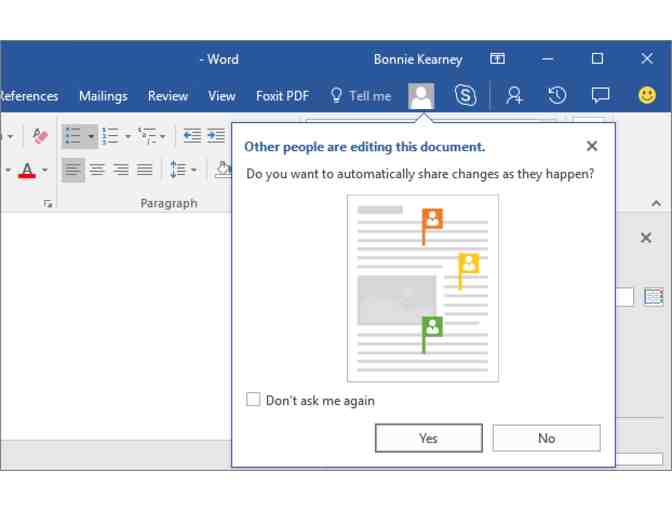Open the Line Spacing dropdown
The width and height of the screenshot is (672, 510).
181,170
